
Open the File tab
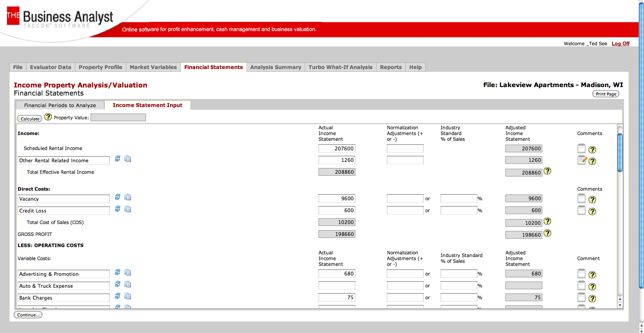click(x=18, y=67)
